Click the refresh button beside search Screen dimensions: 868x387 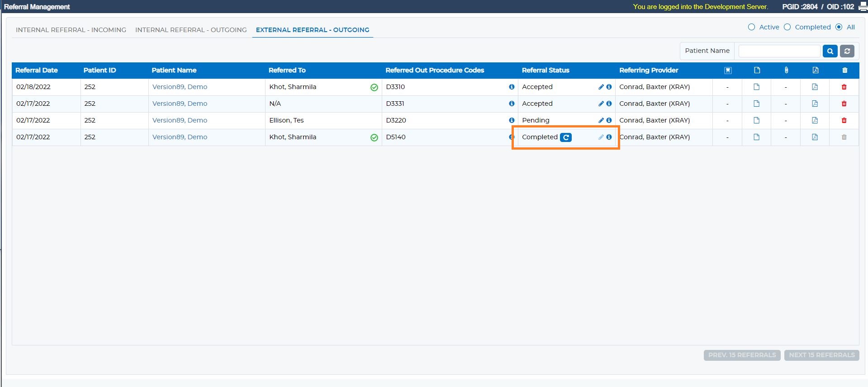[847, 51]
